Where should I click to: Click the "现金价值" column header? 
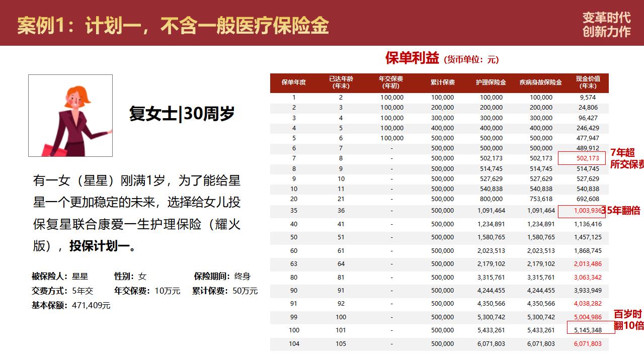click(588, 82)
